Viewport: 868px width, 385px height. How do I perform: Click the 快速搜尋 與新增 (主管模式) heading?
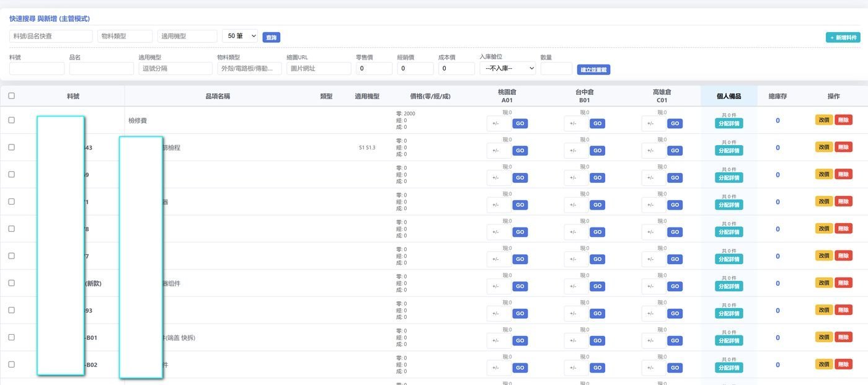50,19
